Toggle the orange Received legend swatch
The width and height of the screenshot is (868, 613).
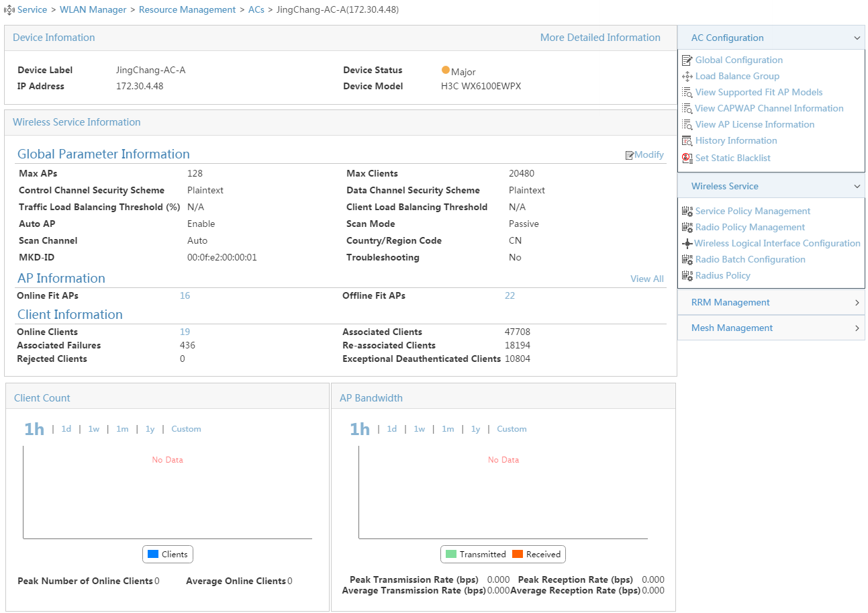tap(517, 555)
